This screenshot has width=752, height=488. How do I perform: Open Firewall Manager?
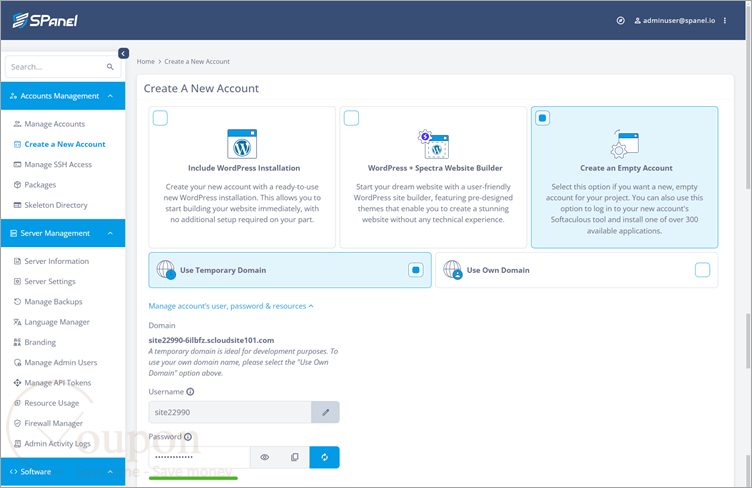coord(53,423)
